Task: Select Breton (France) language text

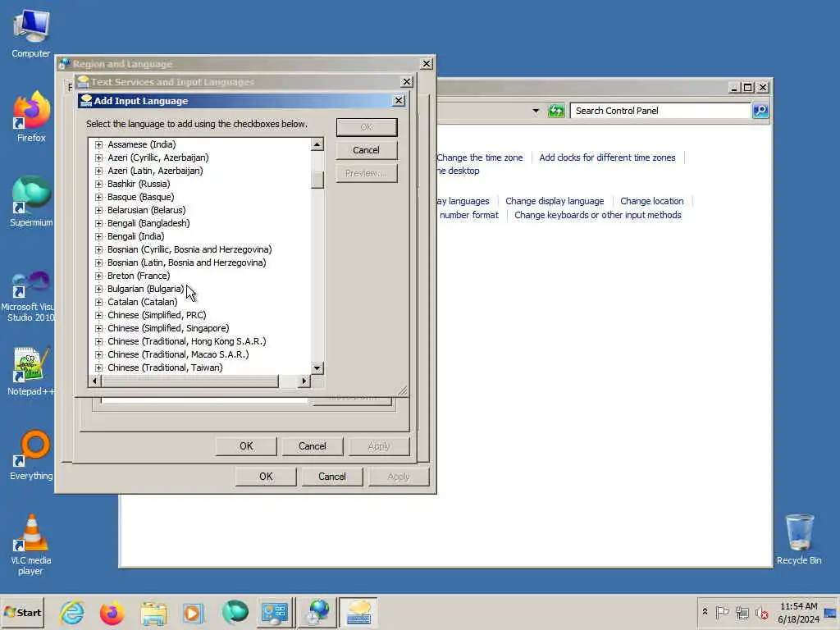Action: [139, 276]
